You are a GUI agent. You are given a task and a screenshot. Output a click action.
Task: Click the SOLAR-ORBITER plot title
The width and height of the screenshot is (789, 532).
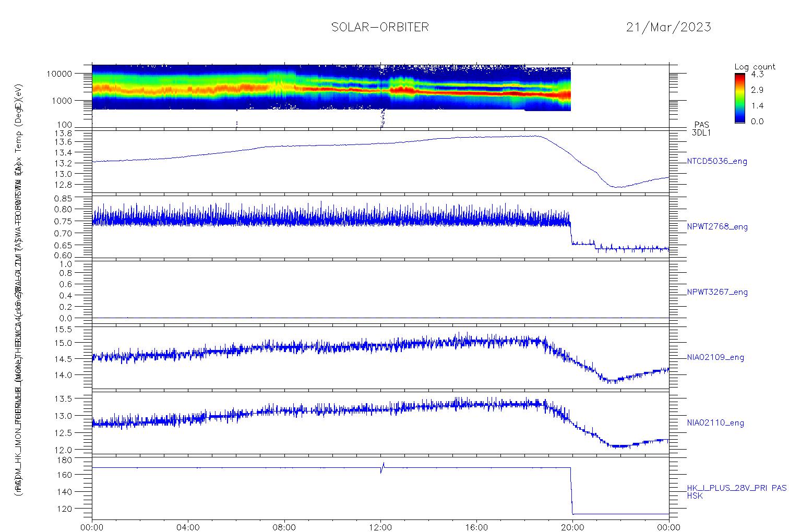point(380,27)
